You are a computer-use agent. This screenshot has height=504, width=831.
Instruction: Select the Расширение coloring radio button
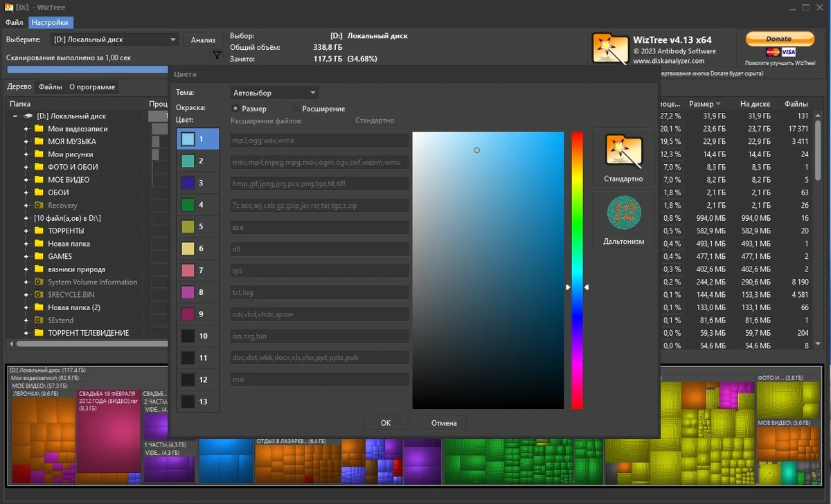296,109
